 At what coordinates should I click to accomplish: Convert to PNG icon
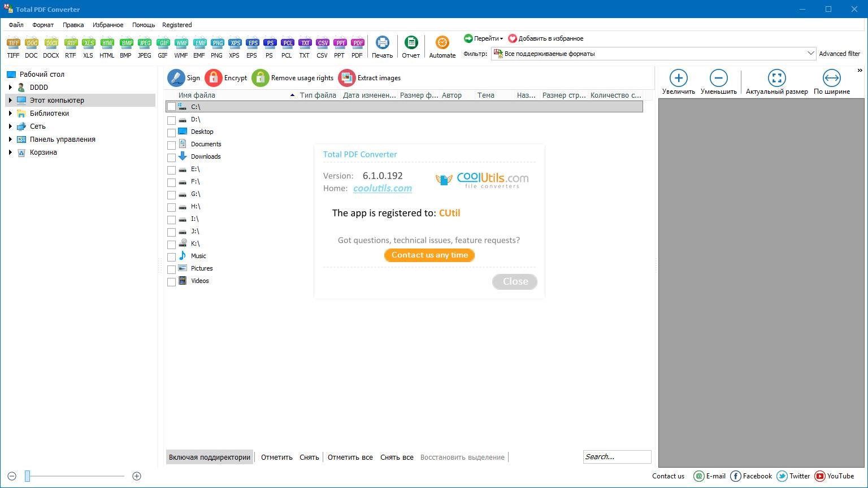216,47
